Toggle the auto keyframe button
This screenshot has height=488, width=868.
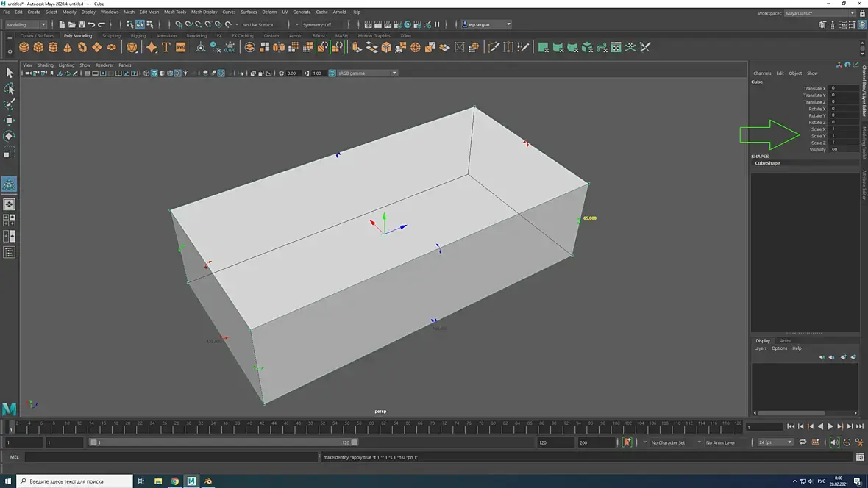[x=847, y=442]
